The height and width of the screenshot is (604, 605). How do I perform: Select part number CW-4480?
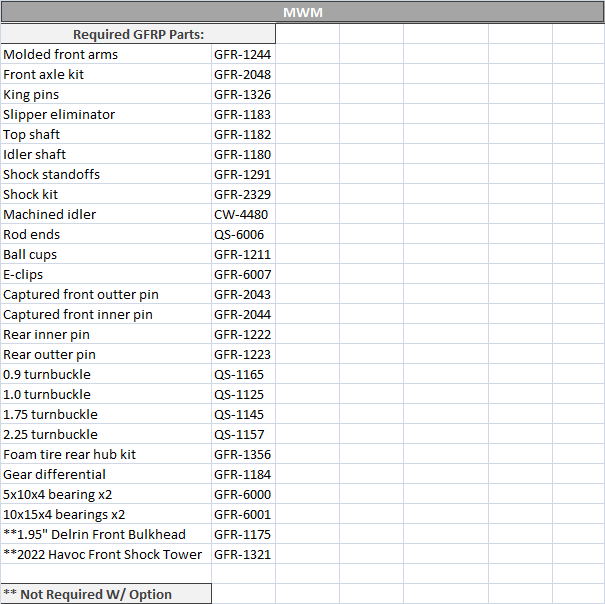(x=242, y=214)
